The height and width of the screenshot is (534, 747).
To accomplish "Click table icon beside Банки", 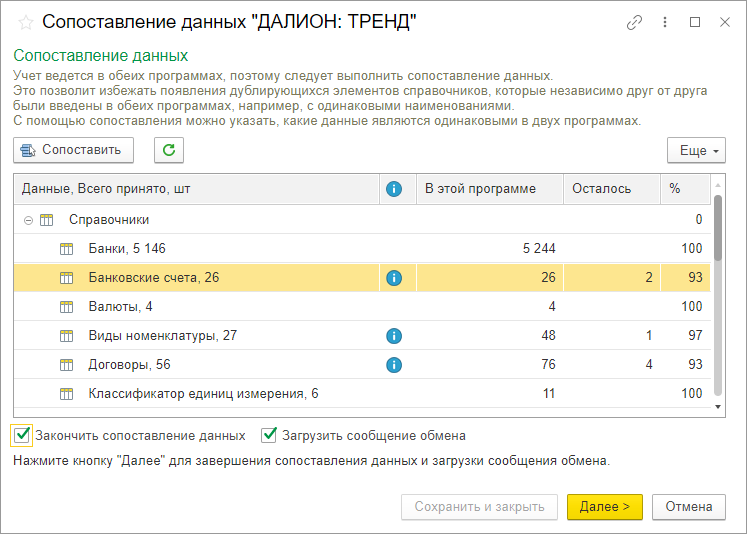I will coord(66,249).
